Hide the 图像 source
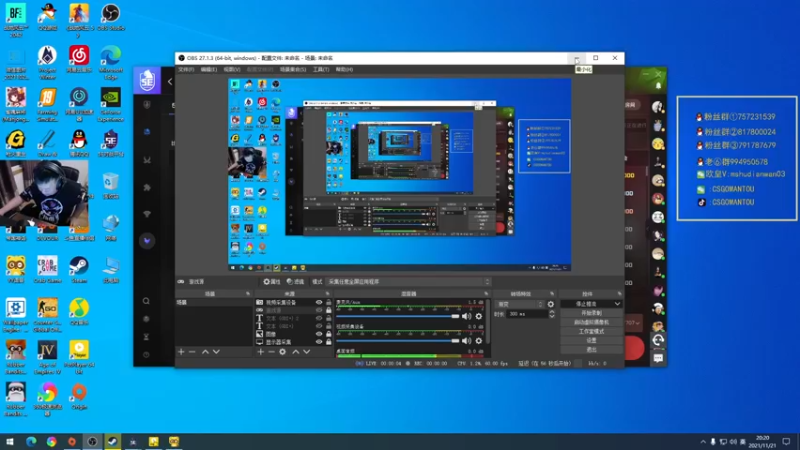Viewport: 800px width, 450px height. (319, 334)
